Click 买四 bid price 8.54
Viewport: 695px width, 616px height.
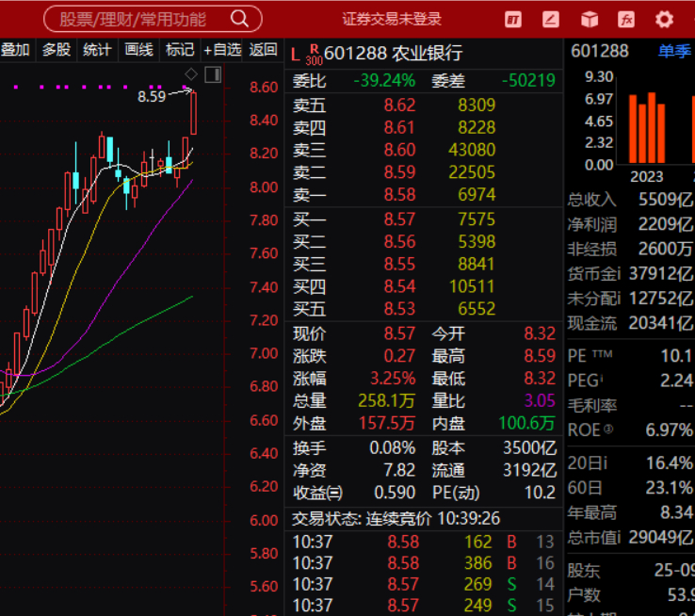[399, 286]
